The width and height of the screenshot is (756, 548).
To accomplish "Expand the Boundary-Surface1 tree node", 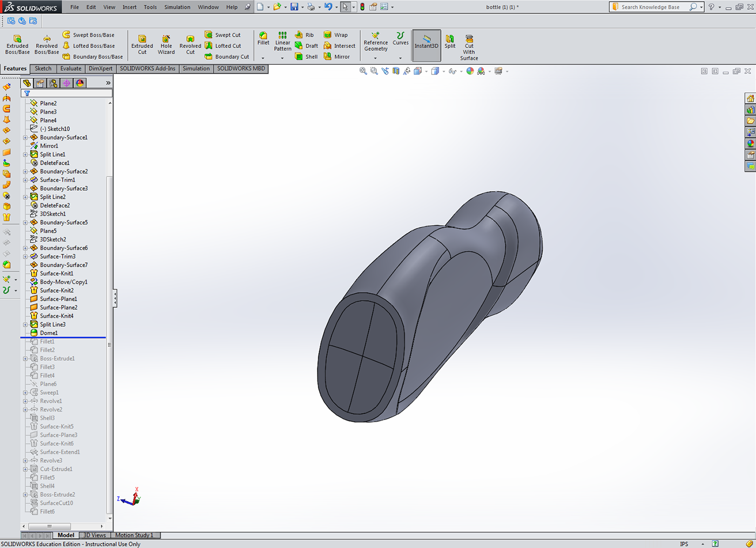I will click(x=25, y=138).
